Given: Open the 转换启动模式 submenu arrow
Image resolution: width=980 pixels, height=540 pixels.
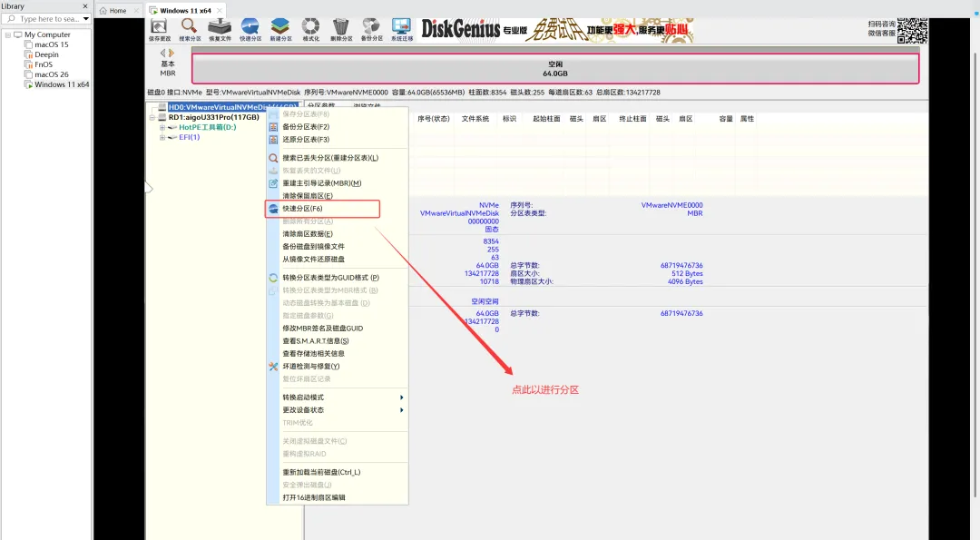Looking at the screenshot, I should (x=401, y=398).
